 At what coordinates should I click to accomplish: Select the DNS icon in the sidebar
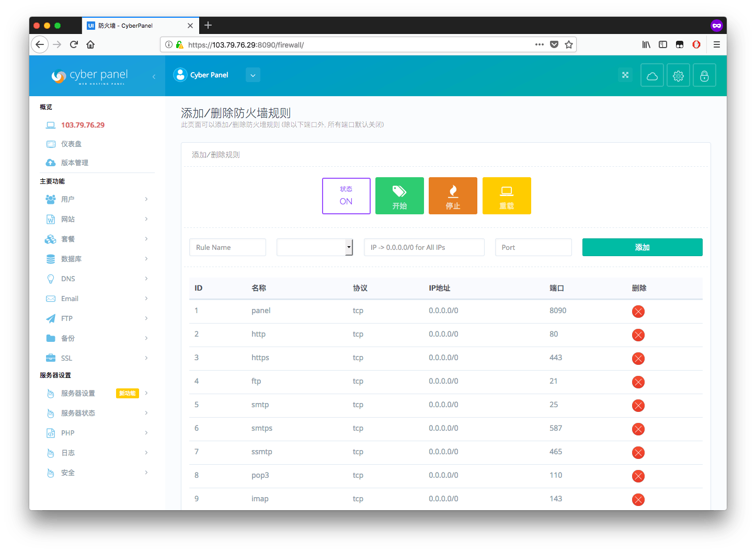click(x=50, y=279)
